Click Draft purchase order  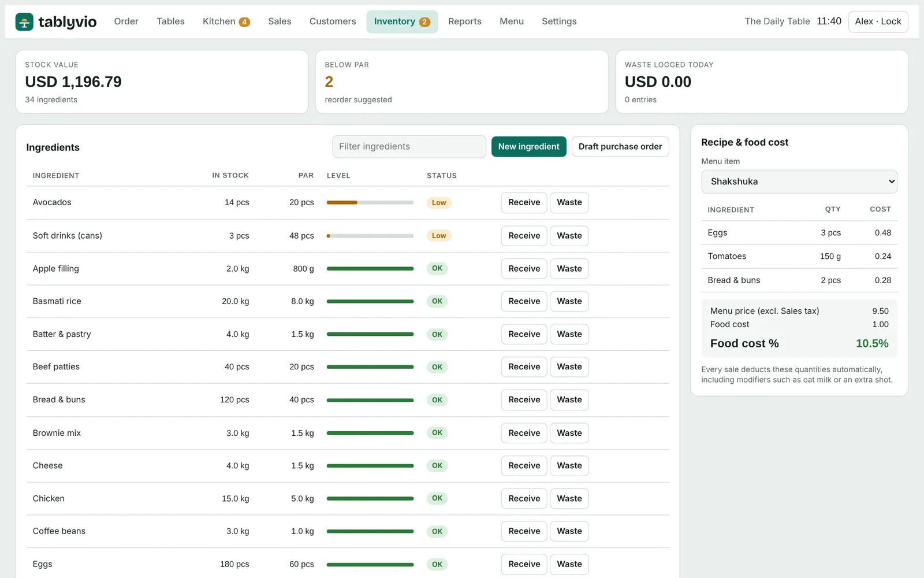click(x=620, y=147)
